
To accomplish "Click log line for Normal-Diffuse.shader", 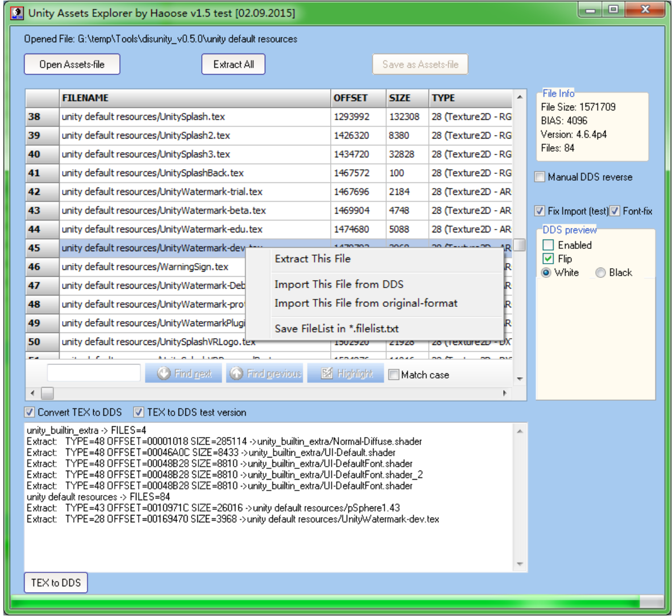I will click(x=224, y=441).
